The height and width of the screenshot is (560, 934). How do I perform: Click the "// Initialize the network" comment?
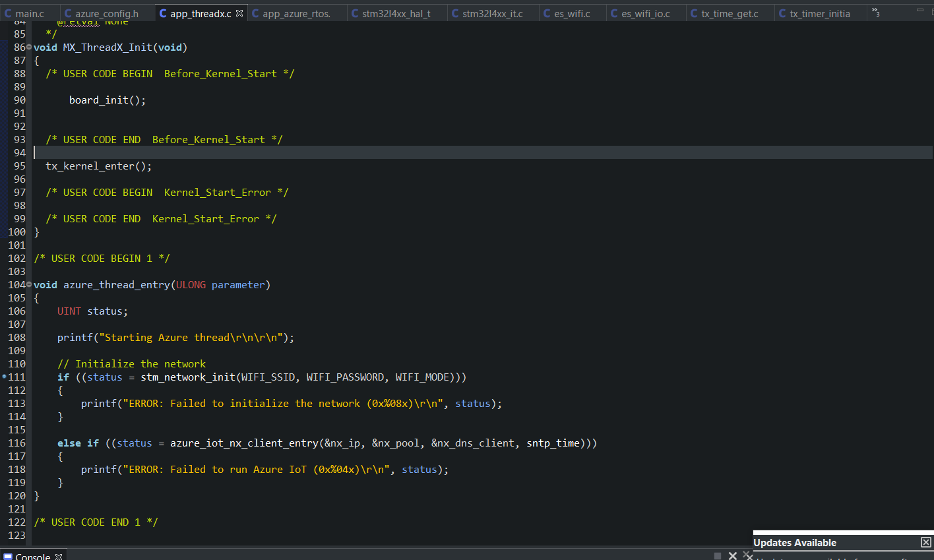click(131, 364)
